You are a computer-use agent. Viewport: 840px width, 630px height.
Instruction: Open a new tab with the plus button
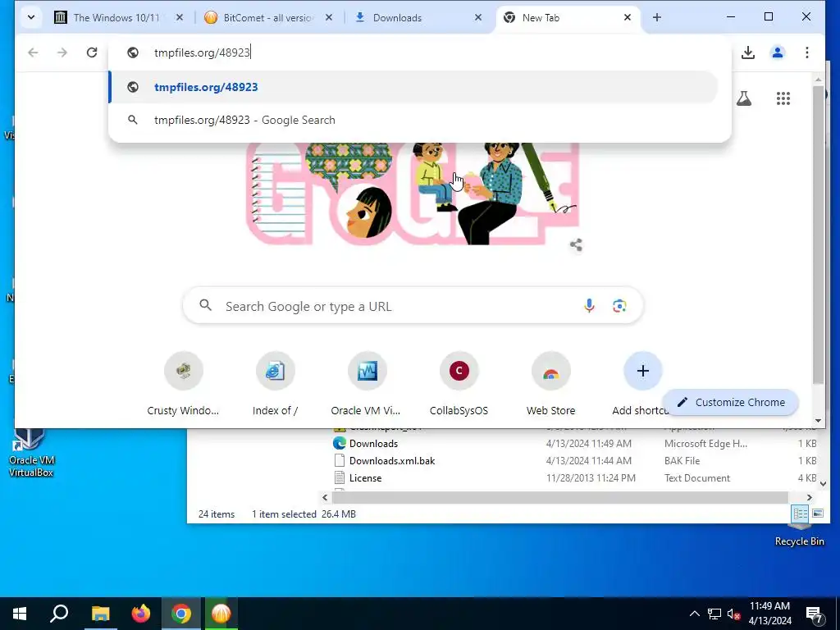657,18
